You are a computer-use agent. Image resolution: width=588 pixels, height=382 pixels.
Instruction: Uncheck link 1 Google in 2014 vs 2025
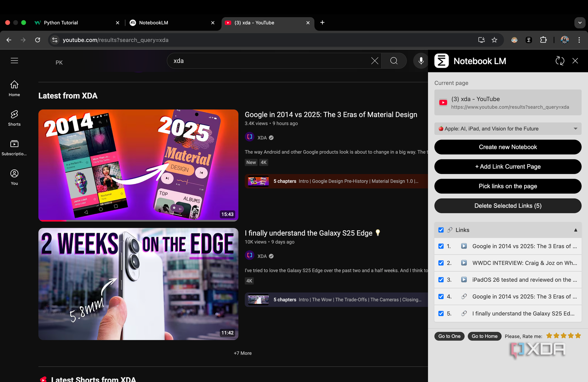(441, 246)
